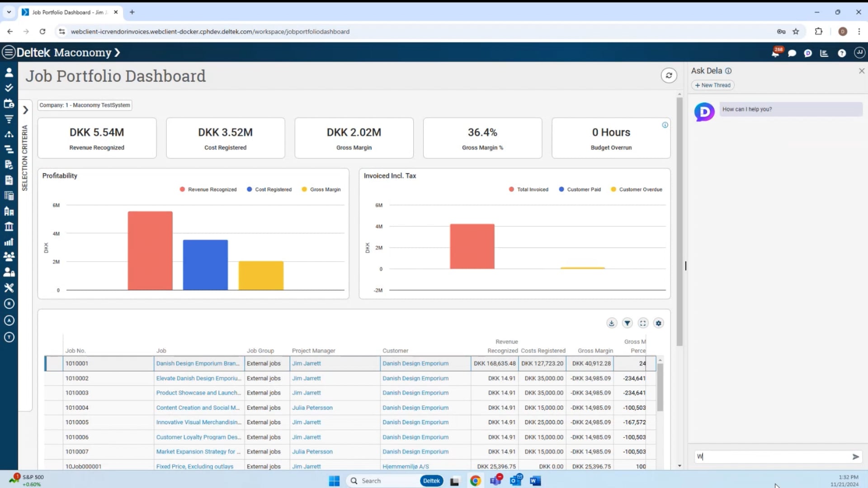Sort table by Customer column header
This screenshot has height=488, width=868.
coord(395,351)
